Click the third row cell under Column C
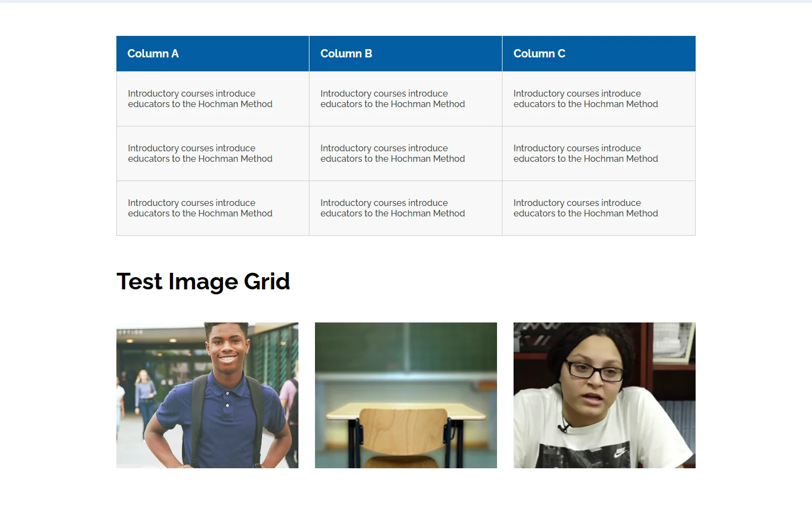 pos(599,208)
